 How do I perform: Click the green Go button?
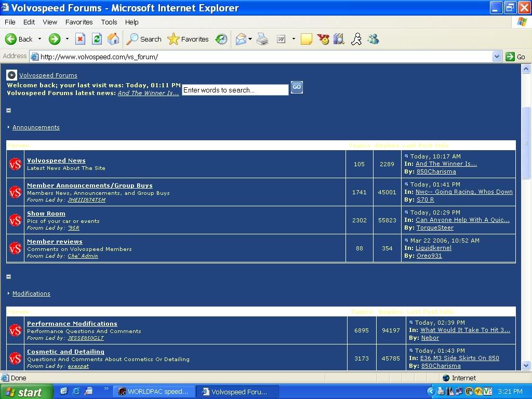click(x=515, y=57)
